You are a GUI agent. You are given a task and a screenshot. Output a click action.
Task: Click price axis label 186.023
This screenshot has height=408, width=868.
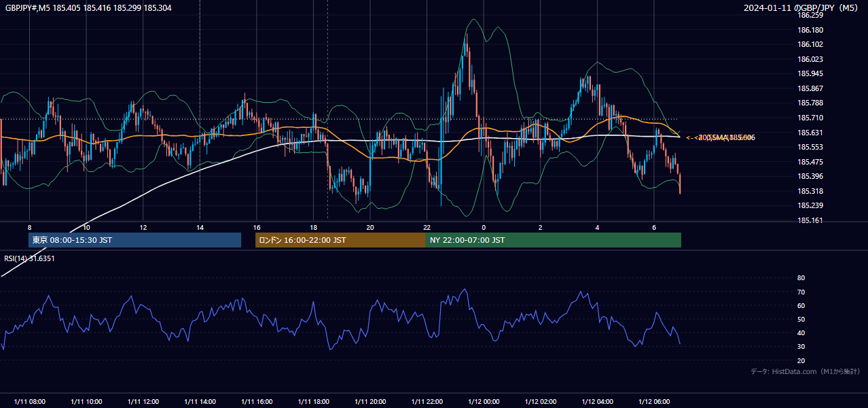810,59
